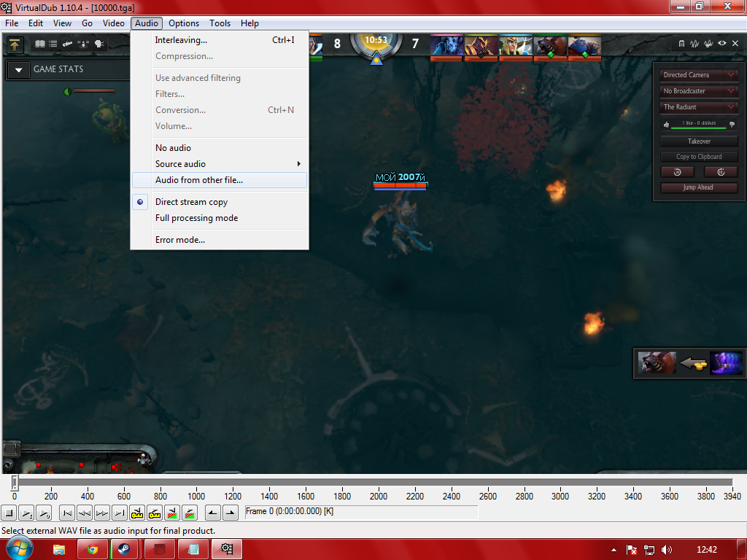Open the Directed Camera dropdown
747x560 pixels.
[699, 75]
